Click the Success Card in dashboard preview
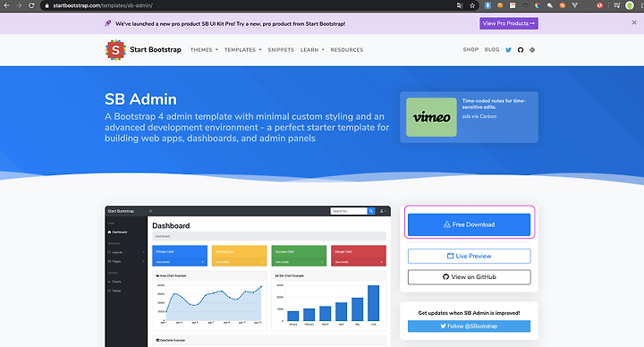644x347 pixels. coord(299,256)
